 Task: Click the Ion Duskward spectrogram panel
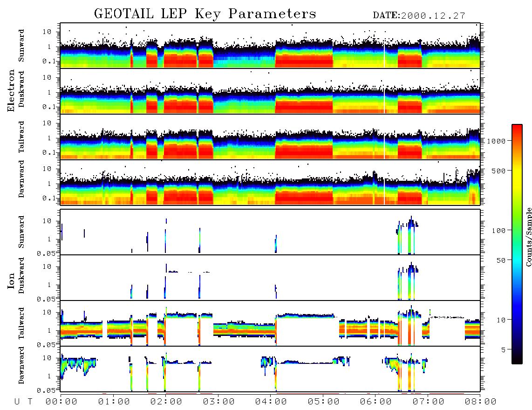tap(270, 277)
